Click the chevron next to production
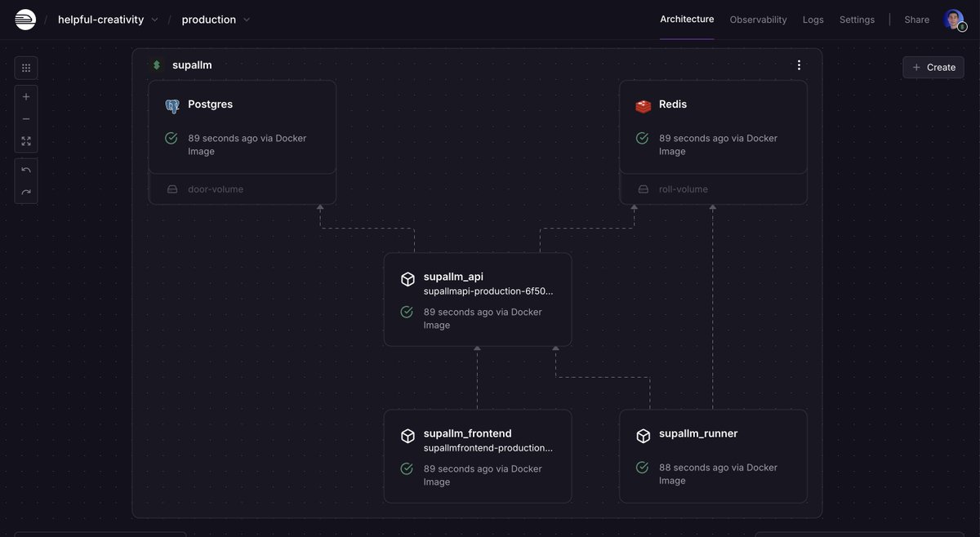This screenshot has height=537, width=980. tap(247, 20)
